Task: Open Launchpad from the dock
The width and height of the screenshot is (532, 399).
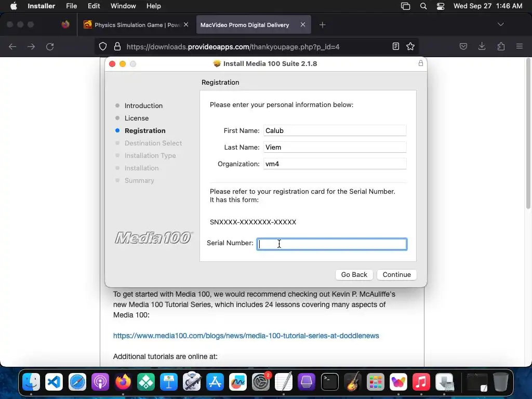Action: (x=375, y=381)
